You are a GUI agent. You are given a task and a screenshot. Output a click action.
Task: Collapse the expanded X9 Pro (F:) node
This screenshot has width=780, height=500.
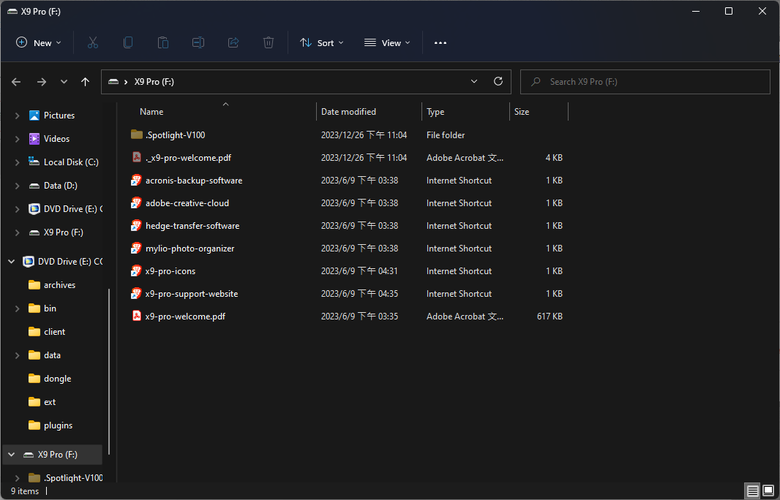point(11,454)
